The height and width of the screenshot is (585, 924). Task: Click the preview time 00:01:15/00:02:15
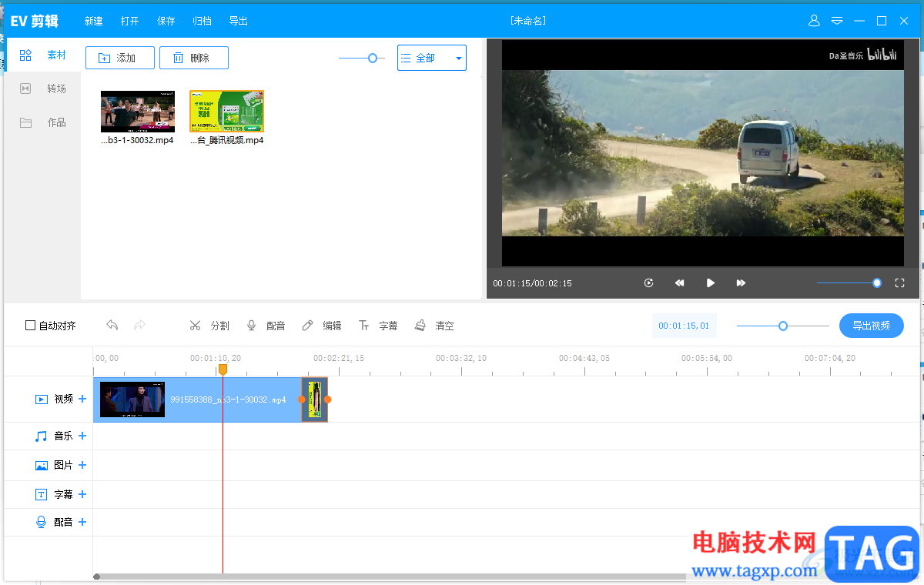click(x=532, y=283)
